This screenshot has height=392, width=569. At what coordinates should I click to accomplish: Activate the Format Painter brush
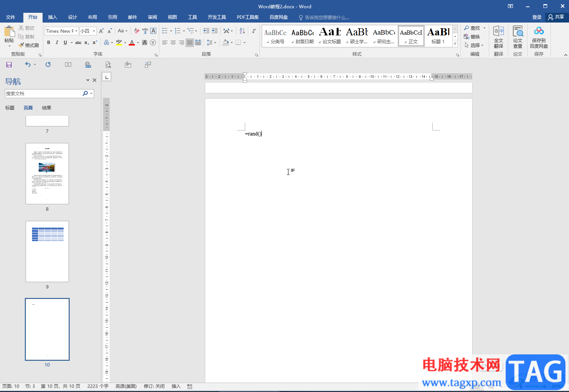(x=29, y=45)
